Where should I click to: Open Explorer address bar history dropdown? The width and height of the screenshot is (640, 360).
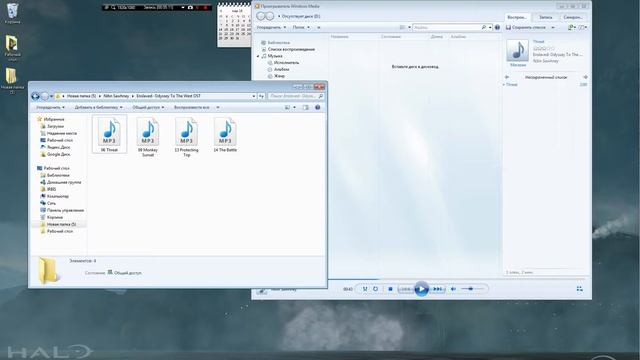(x=253, y=96)
